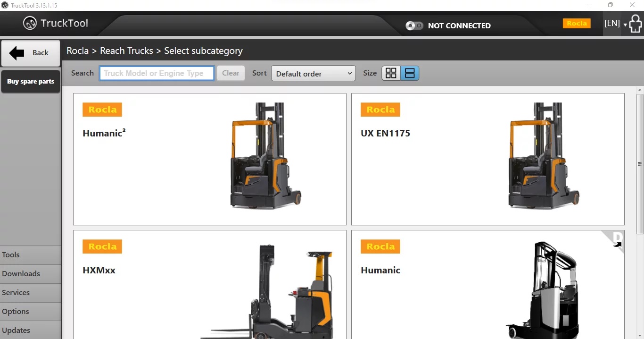Screen dimensions: 644x339
Task: Click Rocla in the breadcrumb
Action: (x=77, y=51)
